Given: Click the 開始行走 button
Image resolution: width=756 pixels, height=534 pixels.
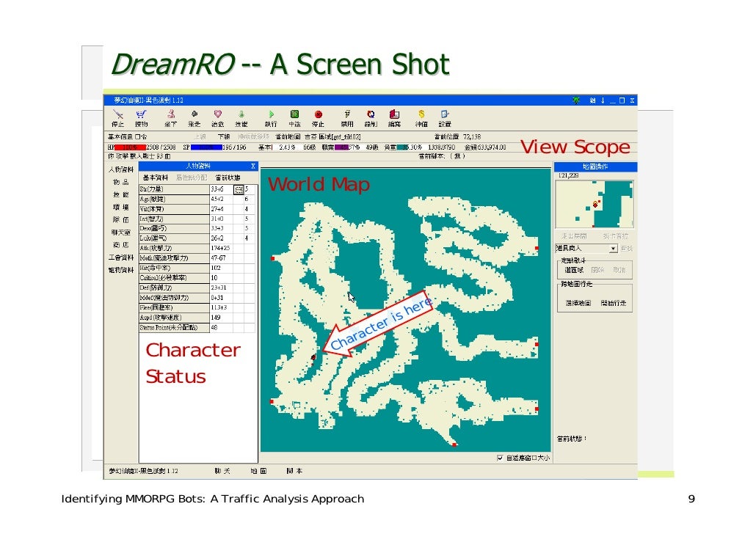Looking at the screenshot, I should click(614, 303).
